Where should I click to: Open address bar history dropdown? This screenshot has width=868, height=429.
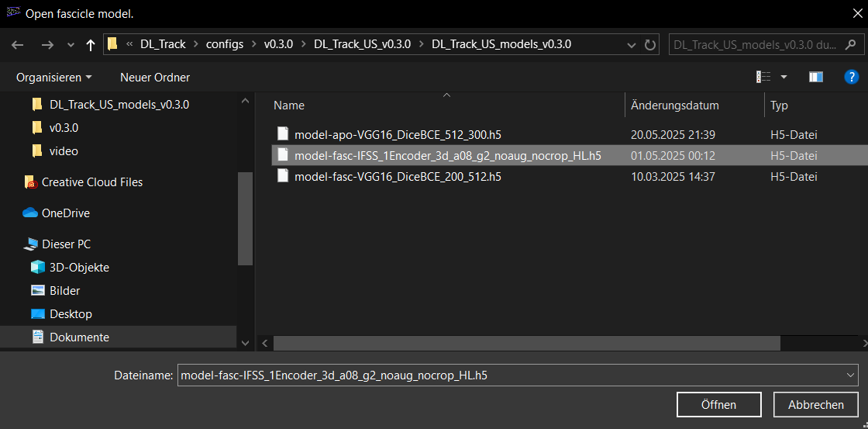(631, 45)
